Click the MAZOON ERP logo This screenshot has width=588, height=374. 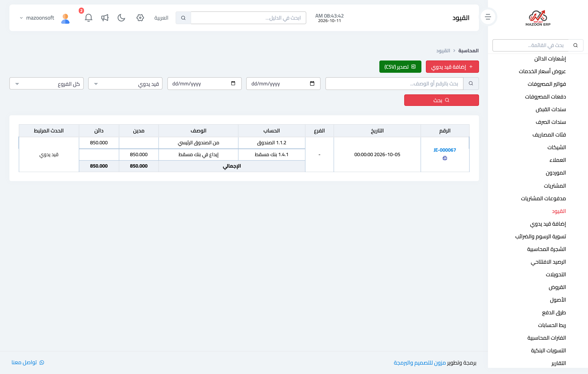coord(538,18)
